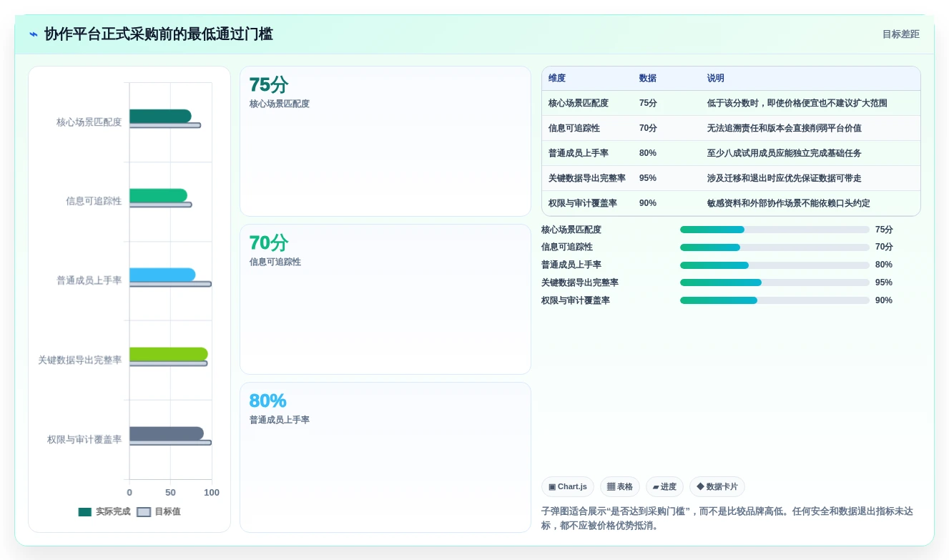Select table cell 普通成员上手率
949x560 pixels.
click(x=579, y=153)
